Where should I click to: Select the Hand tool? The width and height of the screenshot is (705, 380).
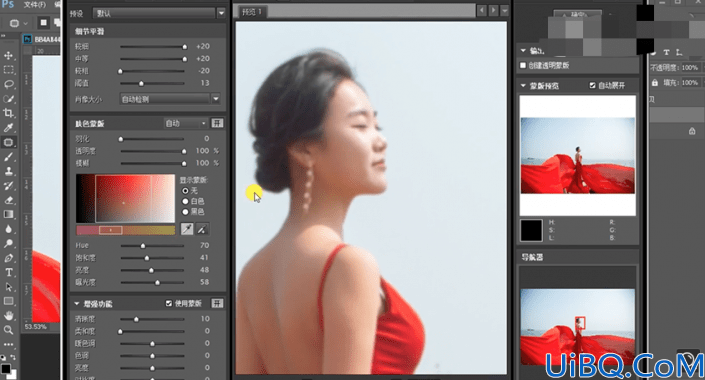(8, 315)
